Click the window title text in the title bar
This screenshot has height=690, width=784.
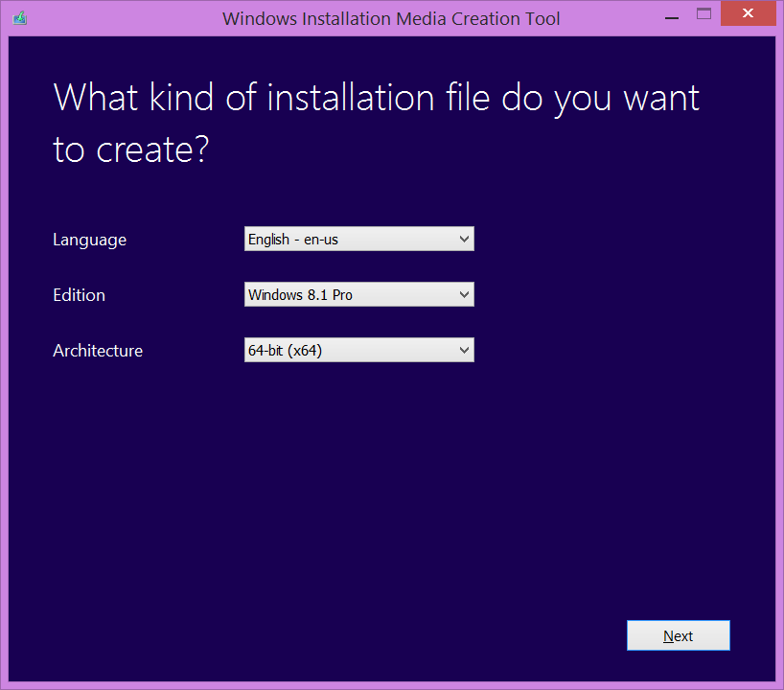(391, 18)
